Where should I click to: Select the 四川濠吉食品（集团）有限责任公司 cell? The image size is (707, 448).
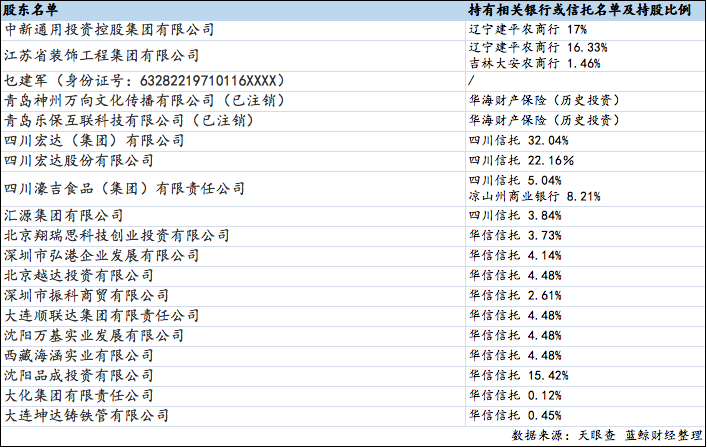point(124,188)
